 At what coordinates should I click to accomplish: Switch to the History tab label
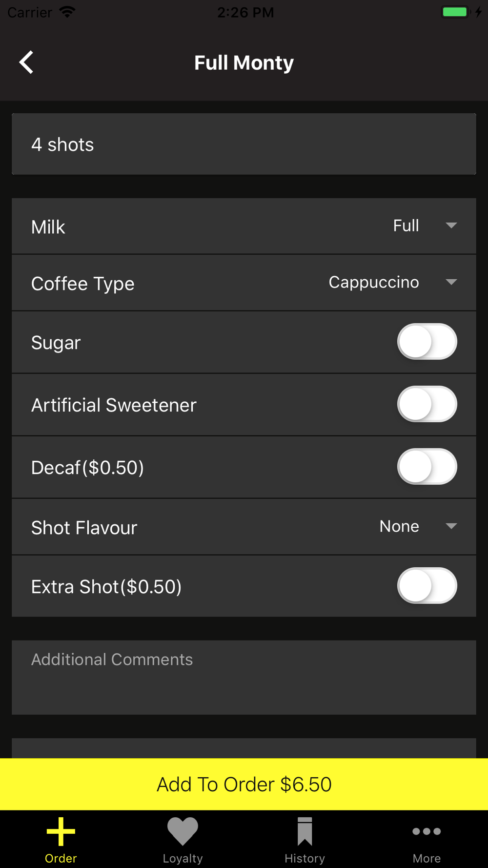pos(305,858)
